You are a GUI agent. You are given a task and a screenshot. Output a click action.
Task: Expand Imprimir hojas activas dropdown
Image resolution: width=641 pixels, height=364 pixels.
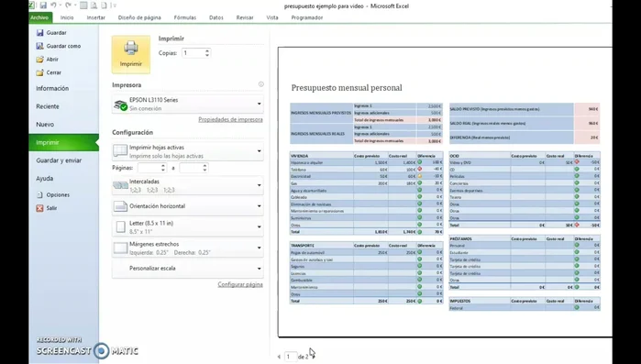click(x=260, y=151)
